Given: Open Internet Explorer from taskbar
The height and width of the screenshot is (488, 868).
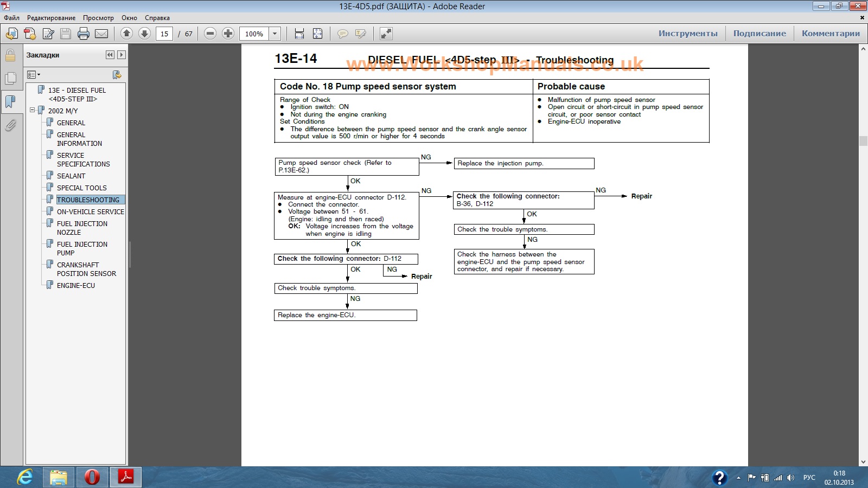Looking at the screenshot, I should 24,477.
